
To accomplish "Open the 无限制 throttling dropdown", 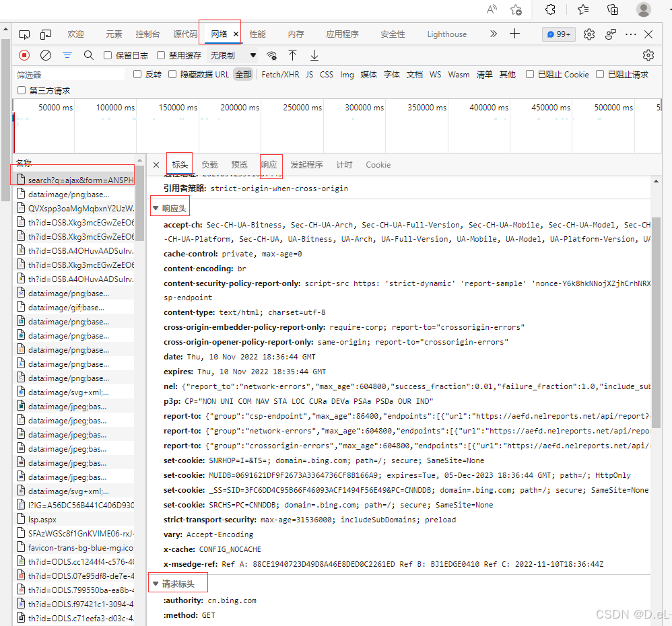I will pyautogui.click(x=233, y=55).
